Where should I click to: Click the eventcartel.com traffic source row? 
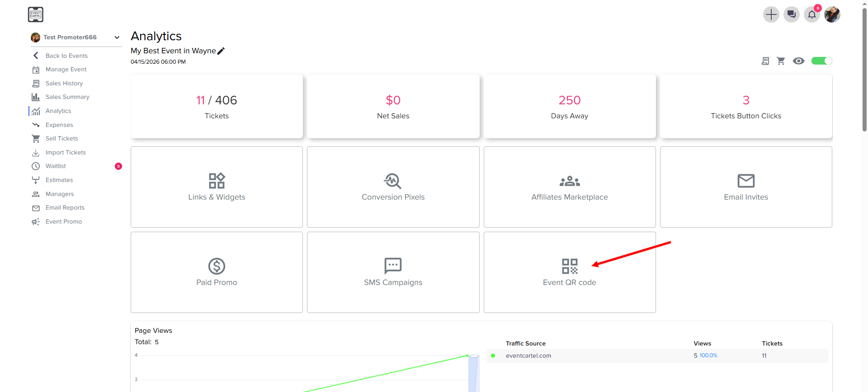(658, 356)
